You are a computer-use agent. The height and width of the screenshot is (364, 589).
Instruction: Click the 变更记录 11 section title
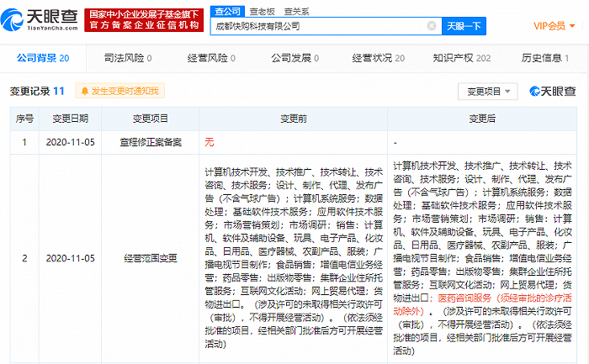point(37,91)
